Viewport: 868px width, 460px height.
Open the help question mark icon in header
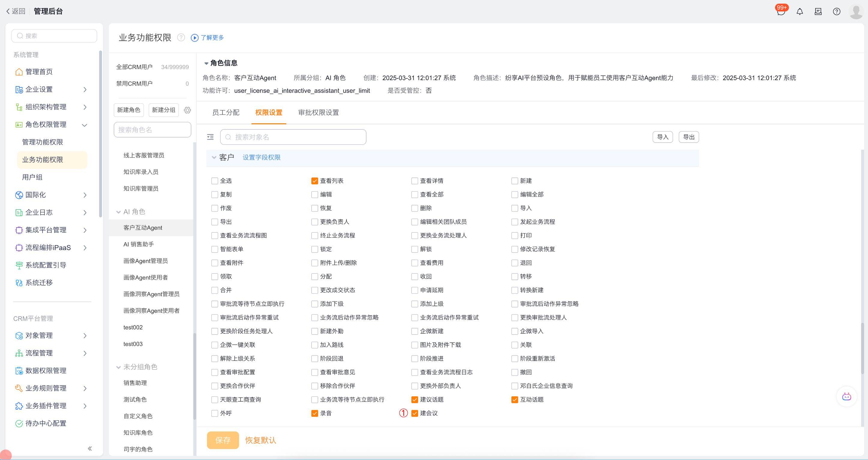836,11
